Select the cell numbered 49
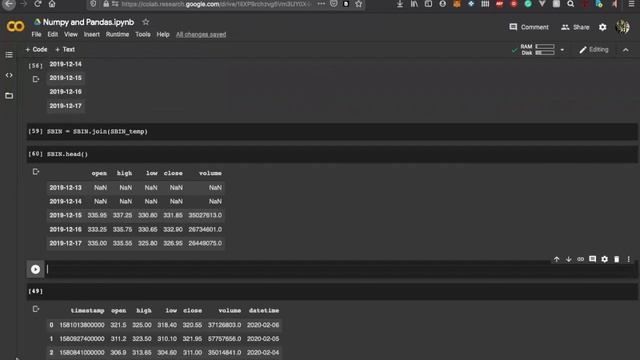This screenshot has height=360, width=640. tap(332, 291)
